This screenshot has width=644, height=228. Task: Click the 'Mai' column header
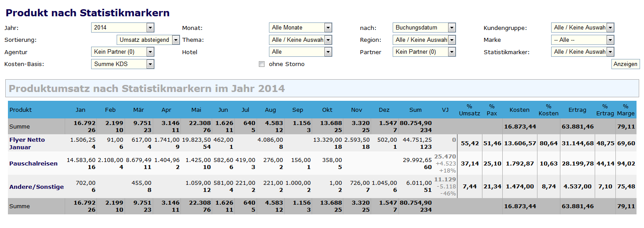coord(196,110)
